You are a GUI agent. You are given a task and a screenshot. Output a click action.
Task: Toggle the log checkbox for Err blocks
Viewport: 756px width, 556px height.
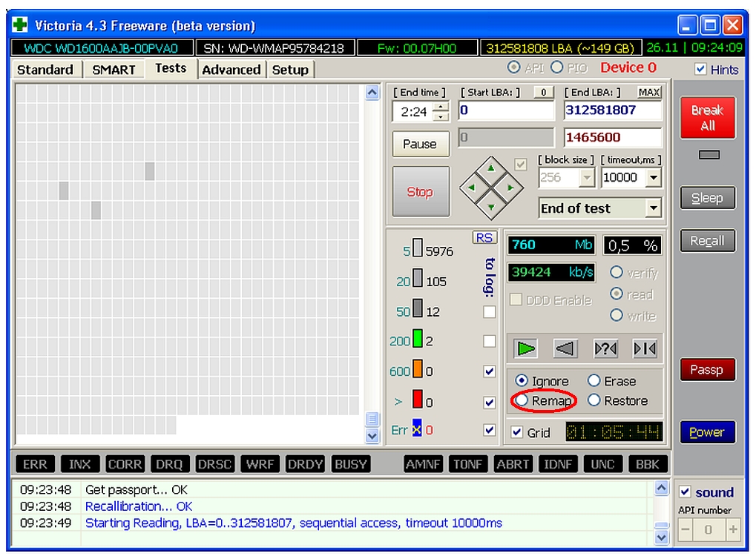click(490, 430)
